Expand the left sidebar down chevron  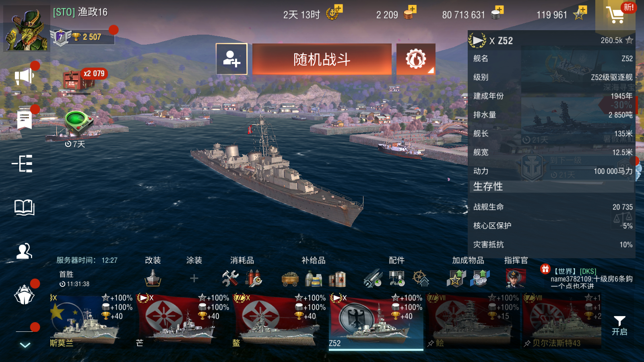[x=25, y=345]
